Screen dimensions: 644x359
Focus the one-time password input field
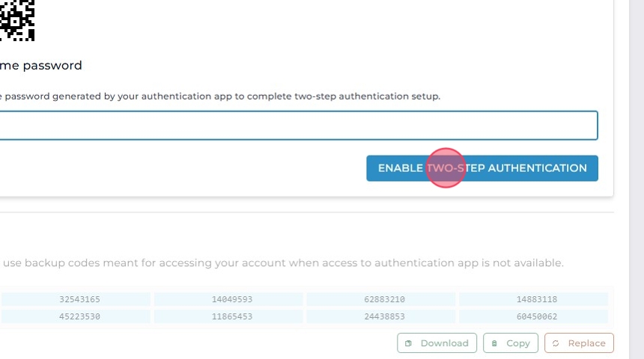[x=298, y=126]
